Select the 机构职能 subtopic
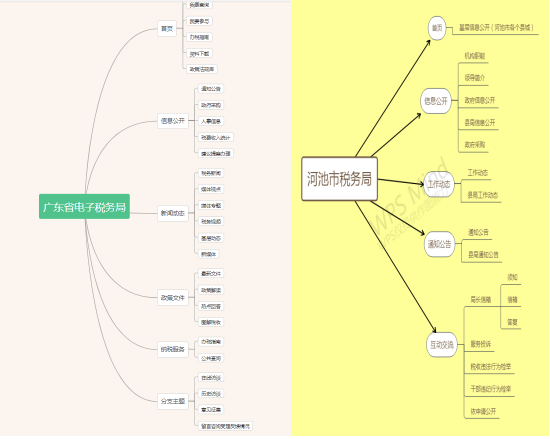This screenshot has width=550, height=439. 475,56
